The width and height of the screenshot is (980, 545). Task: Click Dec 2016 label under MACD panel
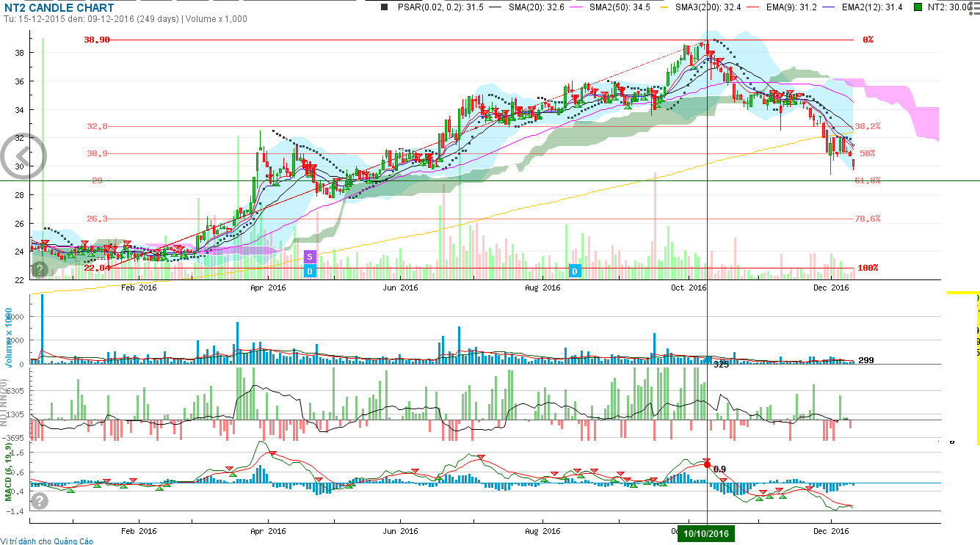coord(830,530)
